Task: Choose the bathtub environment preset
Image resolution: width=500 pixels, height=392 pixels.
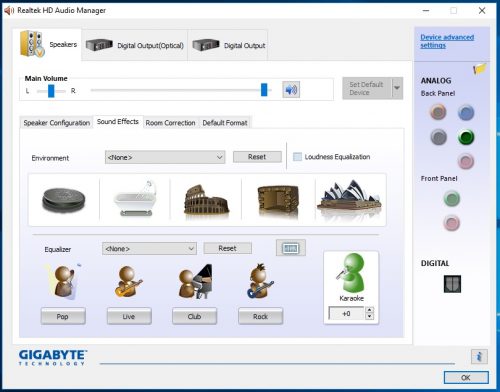Action: (135, 199)
